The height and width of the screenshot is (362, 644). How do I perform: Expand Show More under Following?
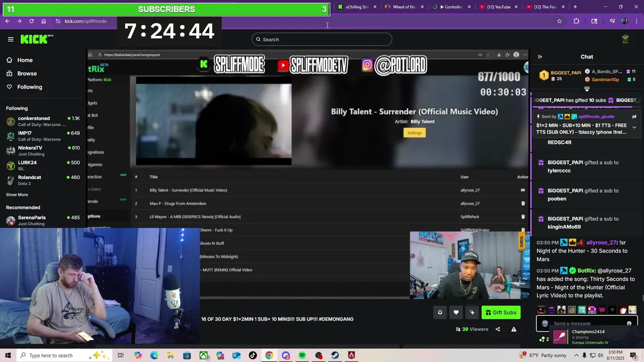tap(17, 195)
